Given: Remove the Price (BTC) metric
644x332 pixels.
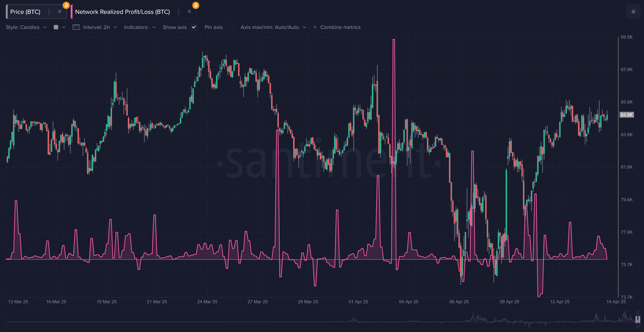Looking at the screenshot, I should [x=60, y=12].
